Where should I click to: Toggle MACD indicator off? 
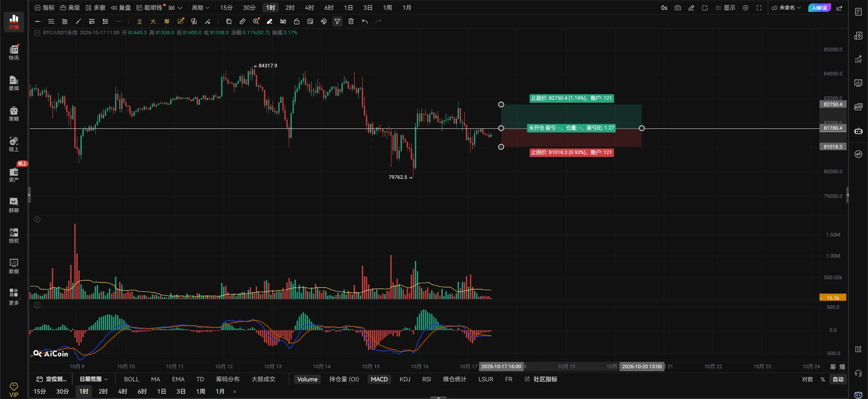click(379, 379)
